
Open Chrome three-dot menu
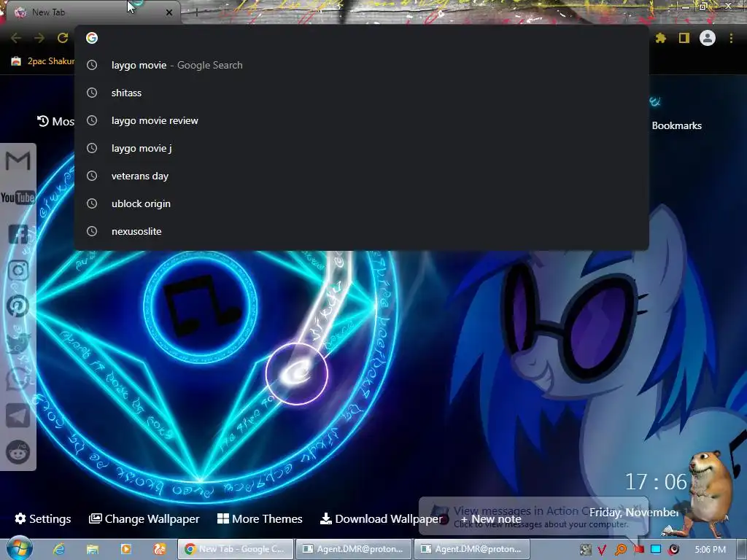point(731,38)
